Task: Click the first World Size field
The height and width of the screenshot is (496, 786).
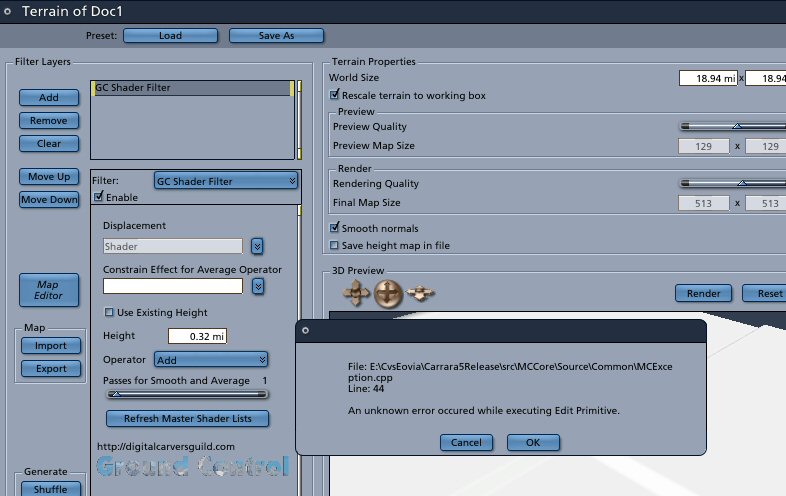Action: (708, 78)
